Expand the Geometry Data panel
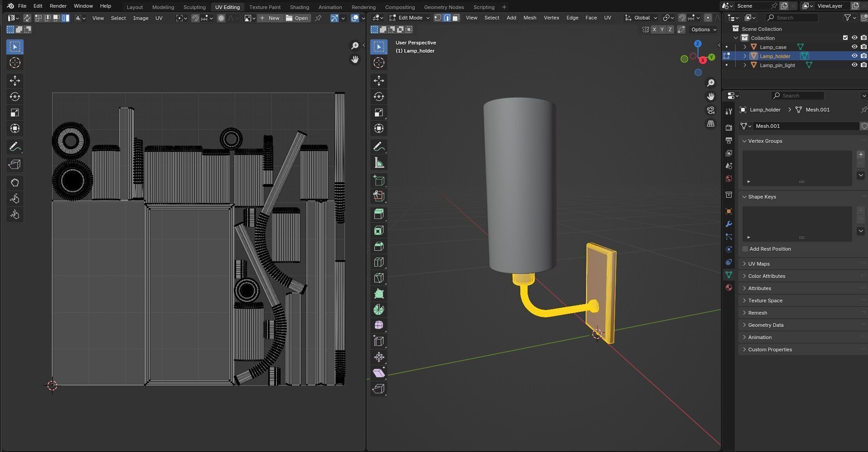This screenshot has height=452, width=868. (766, 325)
